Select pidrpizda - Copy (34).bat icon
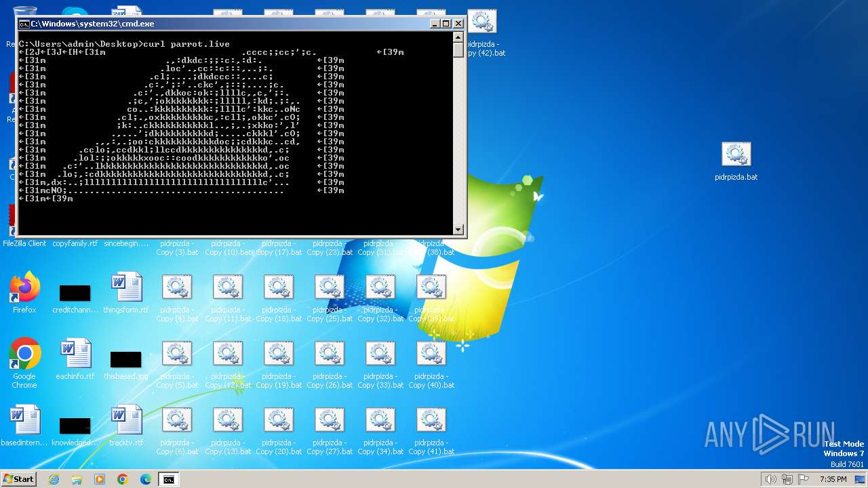 380,420
